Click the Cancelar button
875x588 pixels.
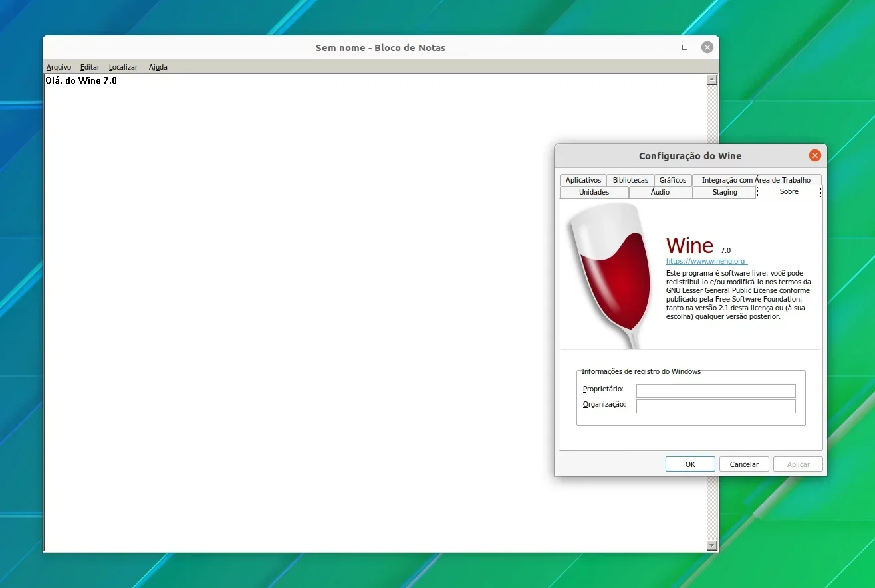pyautogui.click(x=744, y=464)
